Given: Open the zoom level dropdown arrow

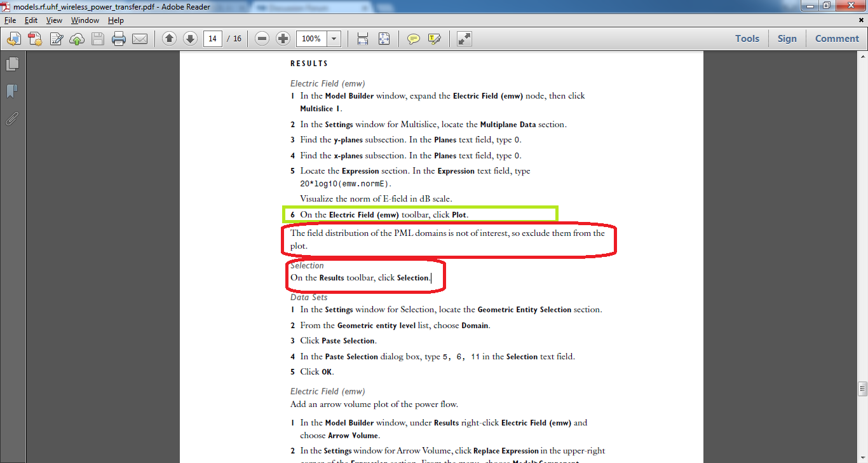Looking at the screenshot, I should click(334, 39).
